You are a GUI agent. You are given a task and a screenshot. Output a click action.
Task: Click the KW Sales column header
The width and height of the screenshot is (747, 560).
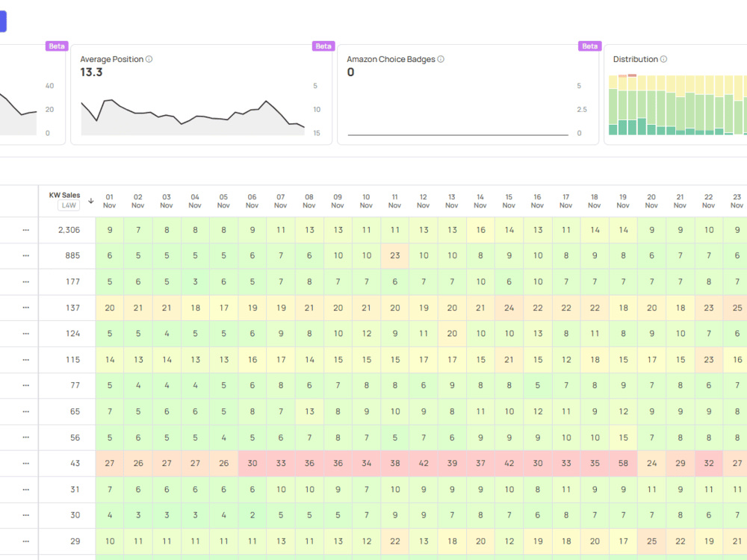64,195
